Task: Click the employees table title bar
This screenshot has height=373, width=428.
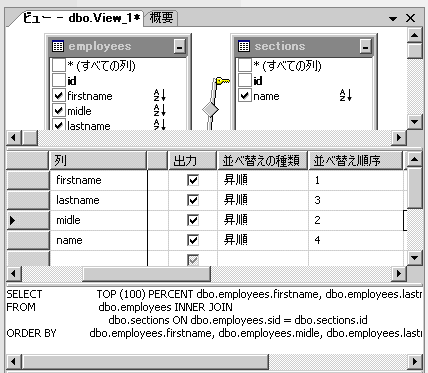Action: tap(118, 46)
